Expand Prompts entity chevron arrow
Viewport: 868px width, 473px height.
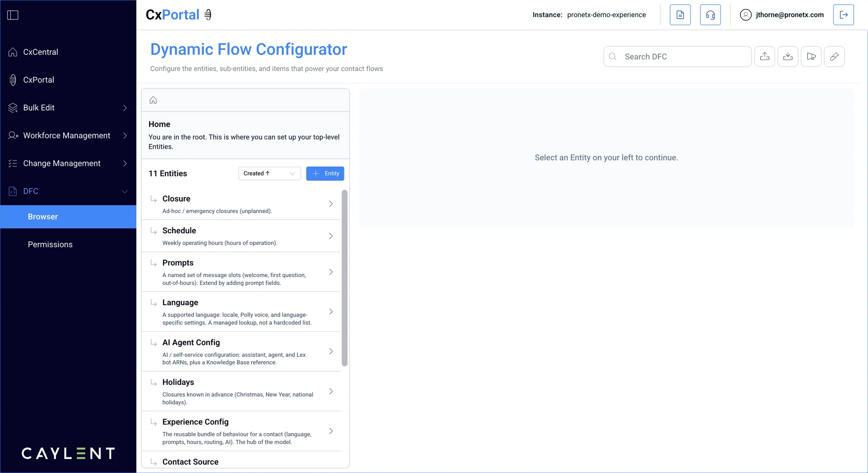(331, 272)
